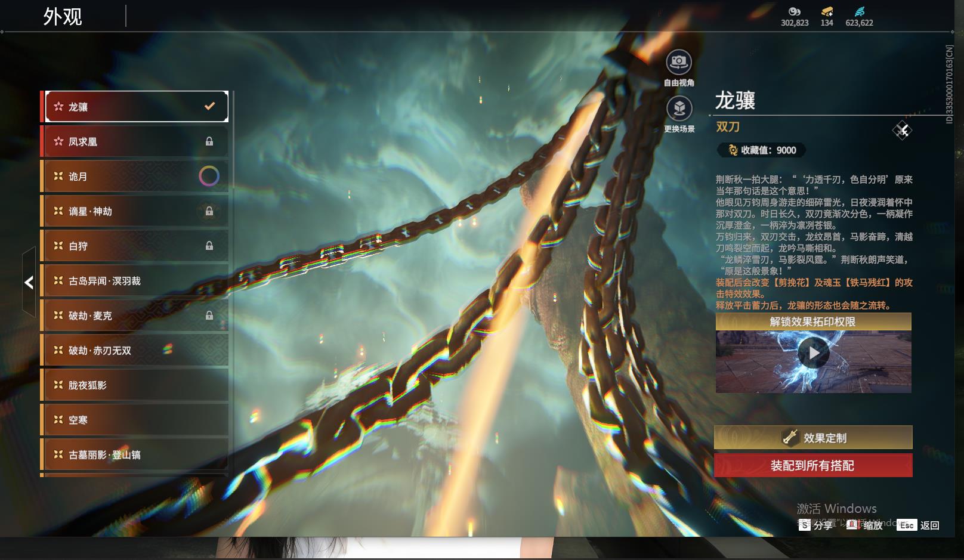Click the gold bar currency icon
The image size is (964, 560).
pos(827,11)
